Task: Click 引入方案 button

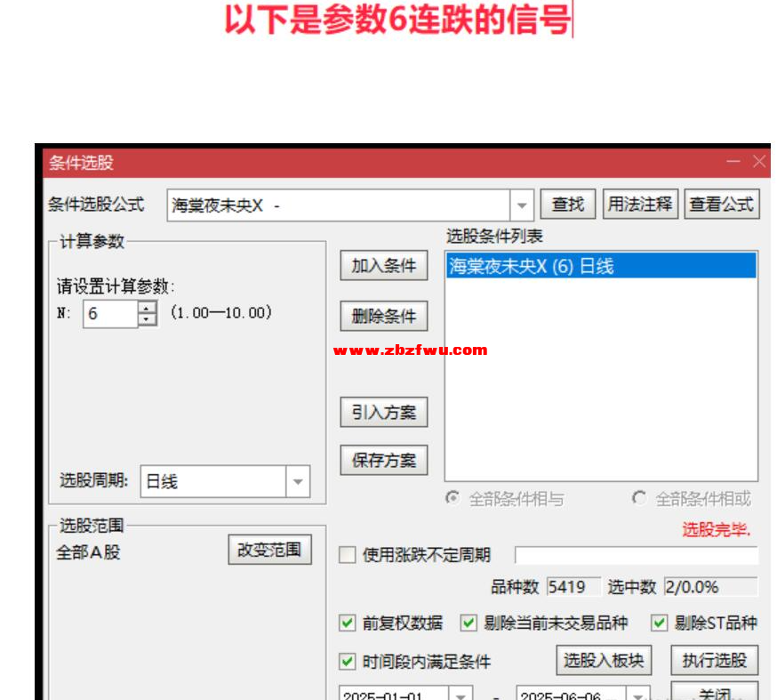Action: 383,412
